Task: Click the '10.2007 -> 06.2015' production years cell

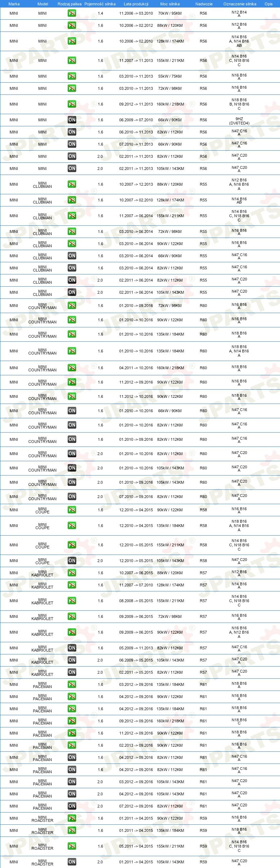Action: coord(136,573)
